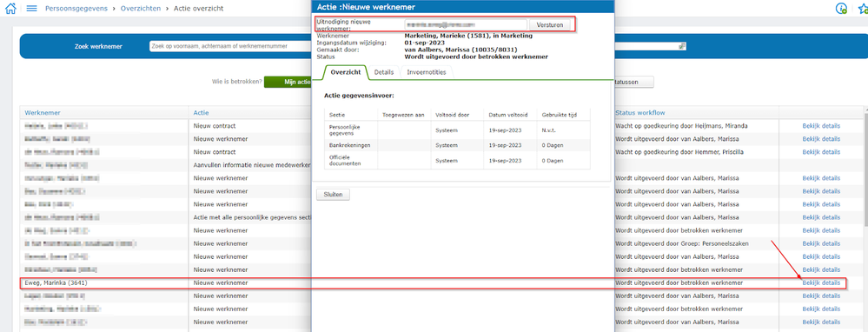The height and width of the screenshot is (332, 868).
Task: Sort by the Werknemer column header
Action: tap(43, 112)
